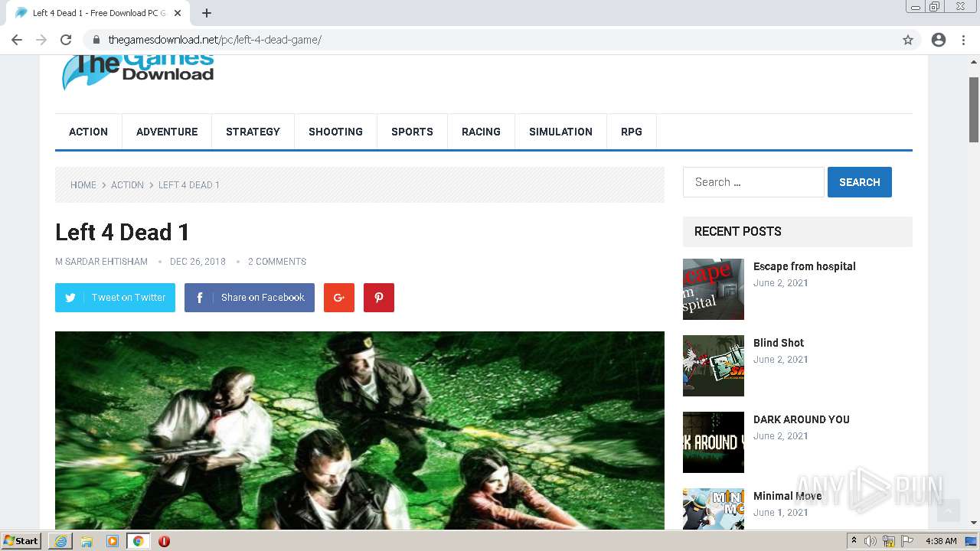980x551 pixels.
Task: Switch to Chrome in the taskbar
Action: (x=138, y=540)
